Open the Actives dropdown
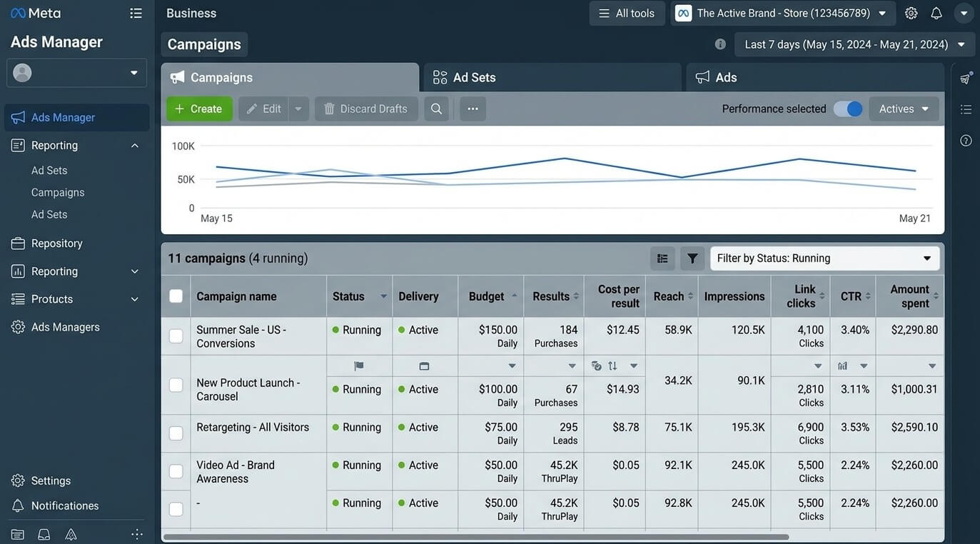This screenshot has height=544, width=980. coord(904,109)
